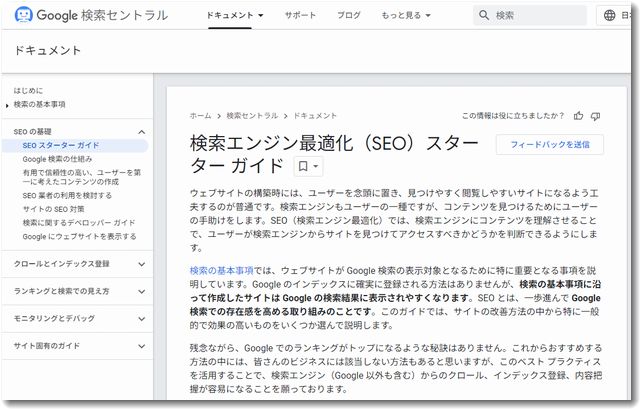Image resolution: width=640 pixels, height=409 pixels.
Task: Click the bookmark icon beside page title
Action: click(304, 166)
